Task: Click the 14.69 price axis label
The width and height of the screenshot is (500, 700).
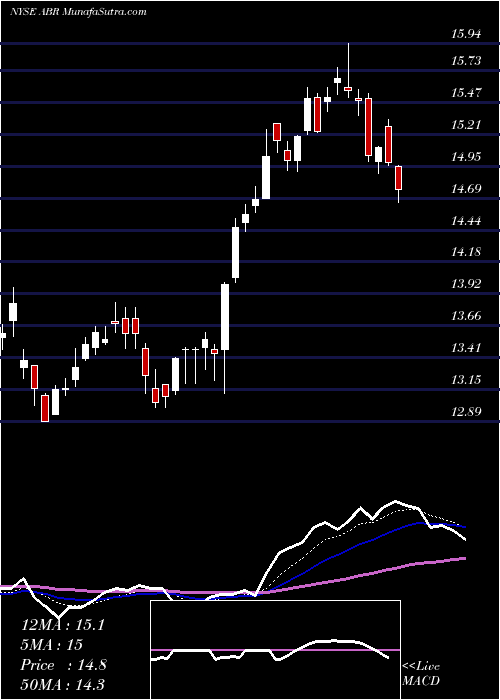Action: 466,189
